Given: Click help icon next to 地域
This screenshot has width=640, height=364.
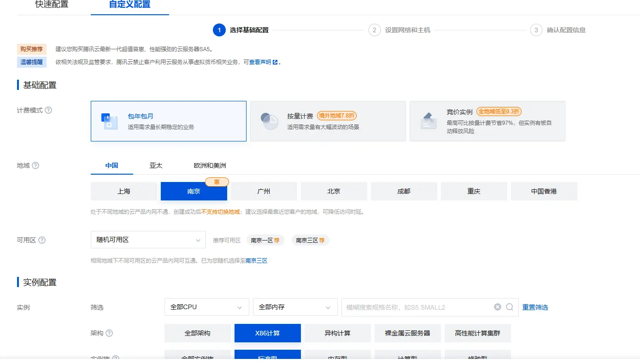Looking at the screenshot, I should tap(35, 165).
